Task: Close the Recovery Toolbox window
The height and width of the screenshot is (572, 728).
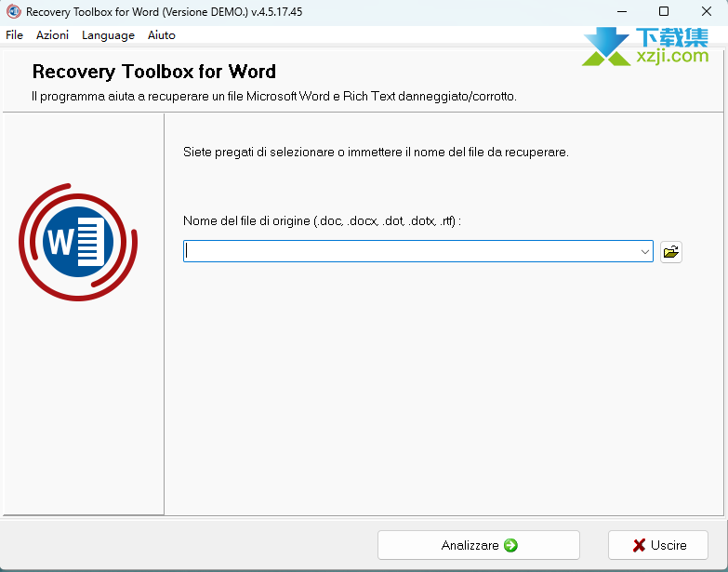Action: coord(707,11)
